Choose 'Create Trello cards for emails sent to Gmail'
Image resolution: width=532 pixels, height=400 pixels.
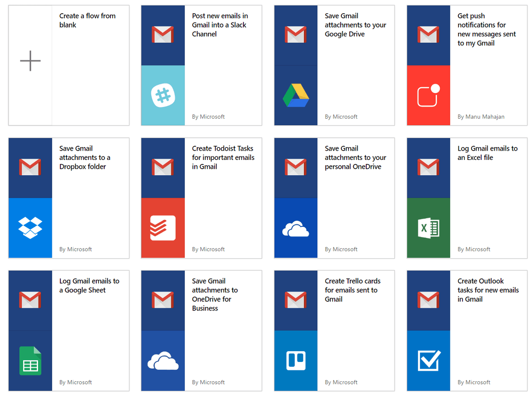[352, 290]
